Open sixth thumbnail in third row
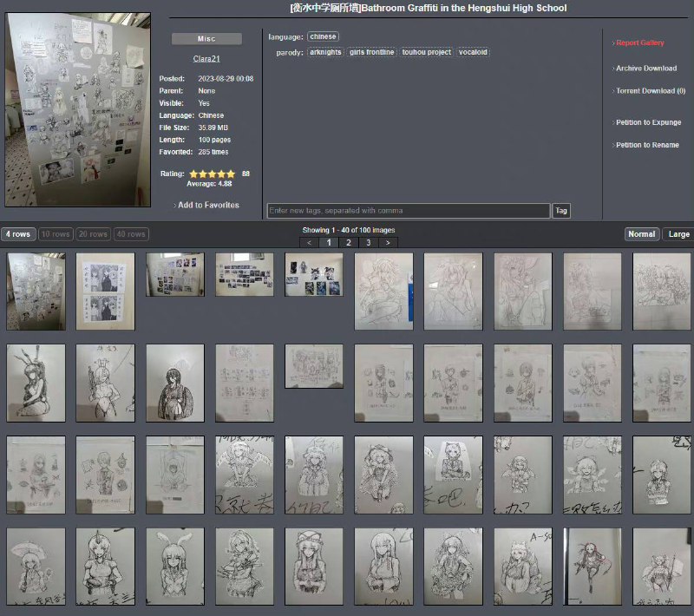 383,475
